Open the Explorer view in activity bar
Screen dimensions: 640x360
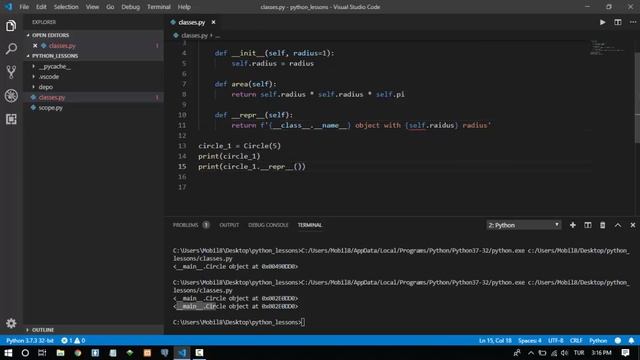(x=11, y=26)
